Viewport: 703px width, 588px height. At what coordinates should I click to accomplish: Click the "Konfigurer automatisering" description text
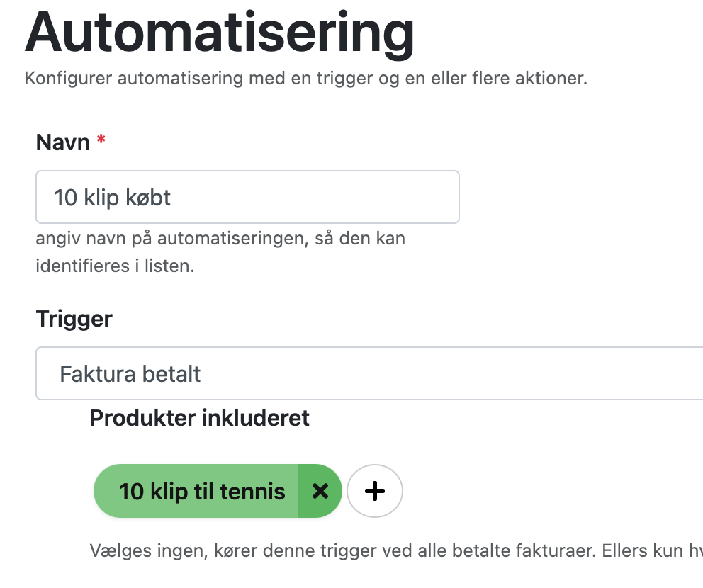coord(142,78)
